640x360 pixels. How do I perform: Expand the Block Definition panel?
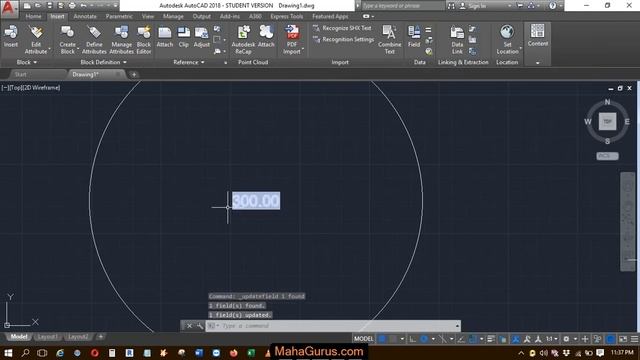click(x=104, y=62)
